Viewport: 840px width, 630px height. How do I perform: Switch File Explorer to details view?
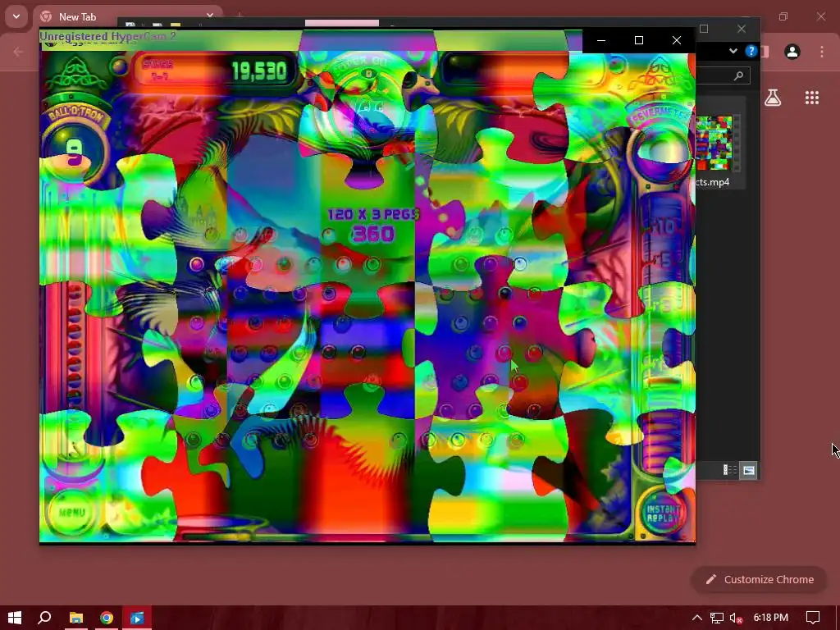click(729, 470)
